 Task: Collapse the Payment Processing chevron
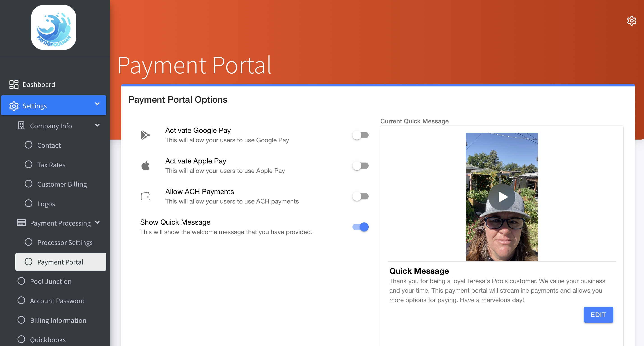[97, 222]
